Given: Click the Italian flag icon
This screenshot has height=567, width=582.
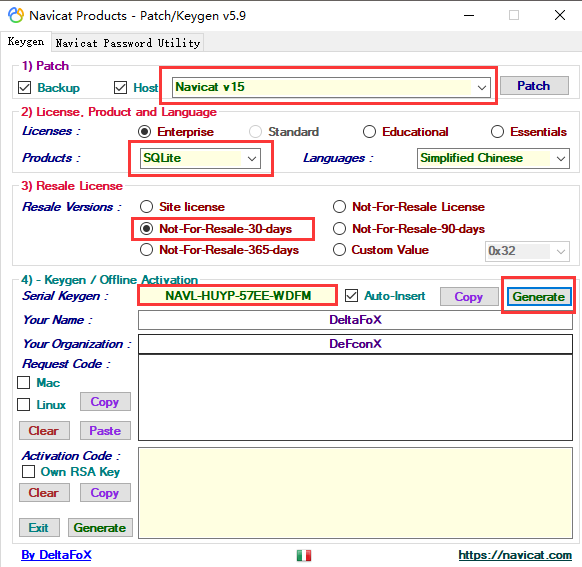Looking at the screenshot, I should tap(304, 555).
